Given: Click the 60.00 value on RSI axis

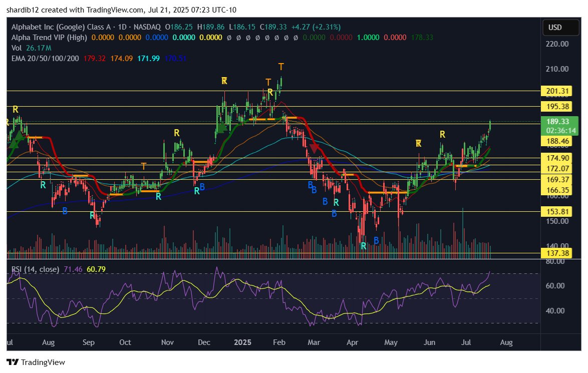Looking at the screenshot, I should coord(555,286).
